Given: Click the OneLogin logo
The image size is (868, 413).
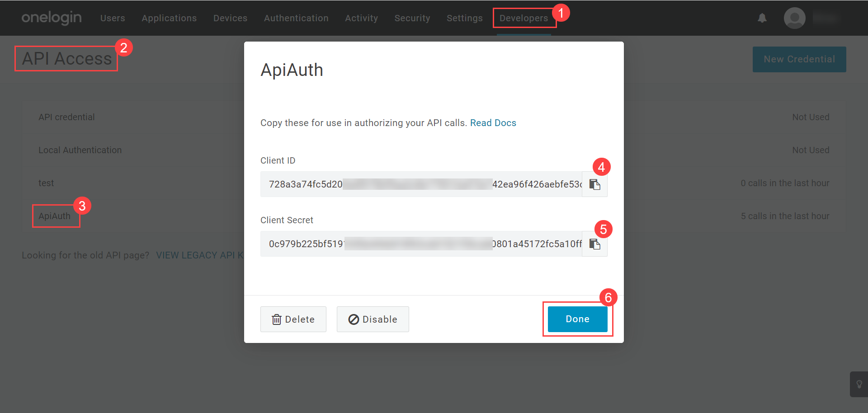Looking at the screenshot, I should (x=52, y=18).
